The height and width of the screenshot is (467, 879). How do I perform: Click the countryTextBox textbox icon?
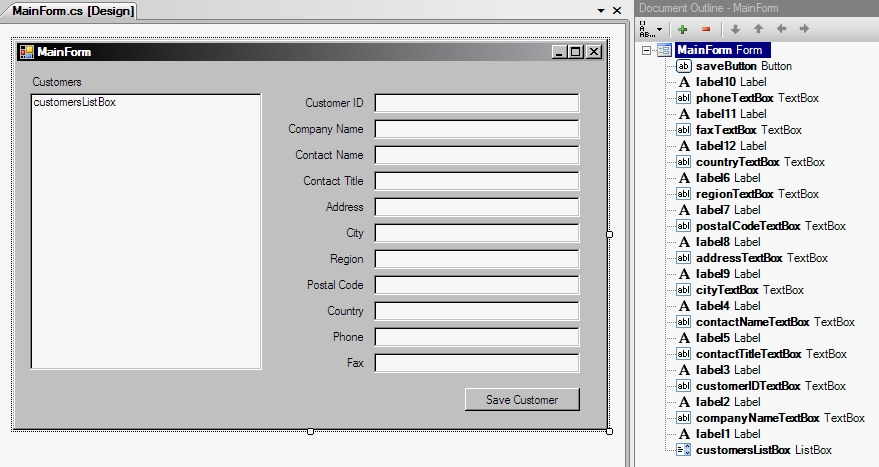[683, 162]
